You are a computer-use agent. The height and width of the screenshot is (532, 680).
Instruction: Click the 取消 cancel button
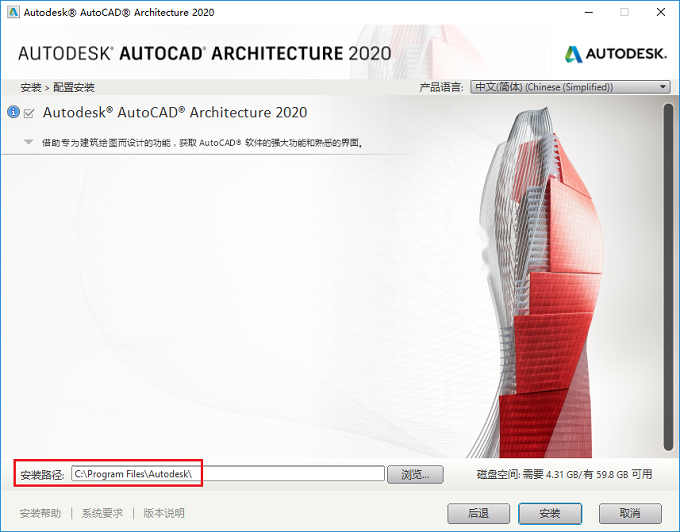coord(630,513)
